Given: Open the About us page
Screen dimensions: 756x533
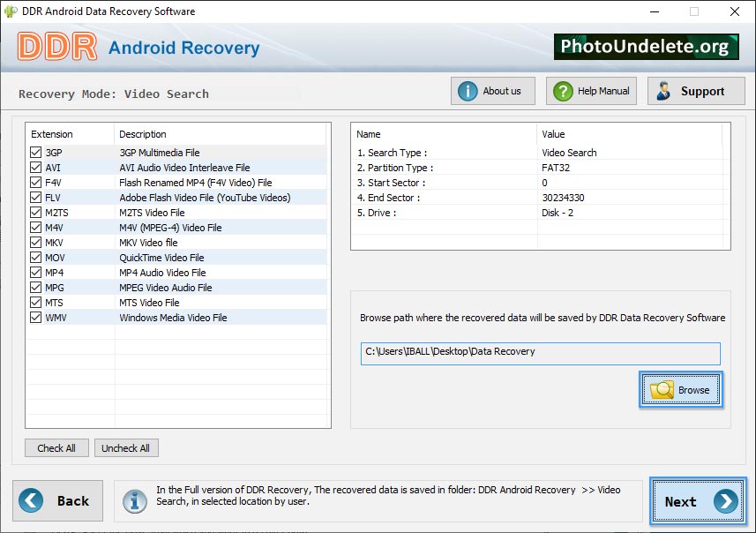Looking at the screenshot, I should point(493,91).
